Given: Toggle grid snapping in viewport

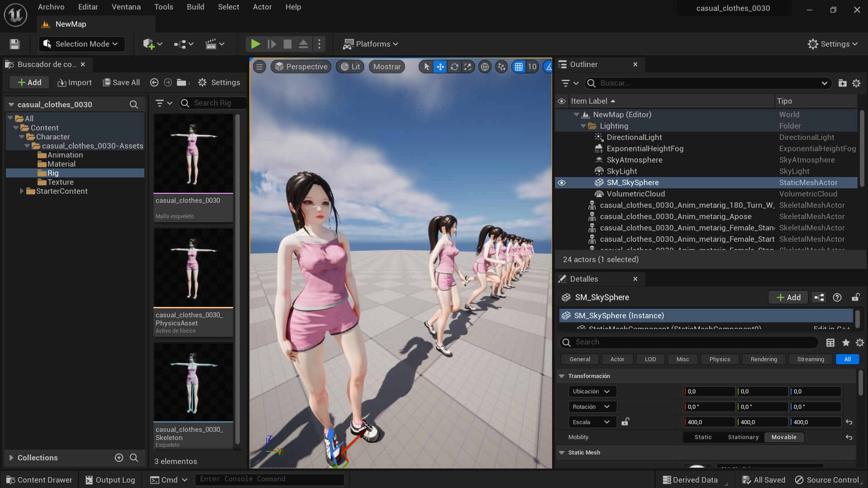Looking at the screenshot, I should (x=519, y=67).
